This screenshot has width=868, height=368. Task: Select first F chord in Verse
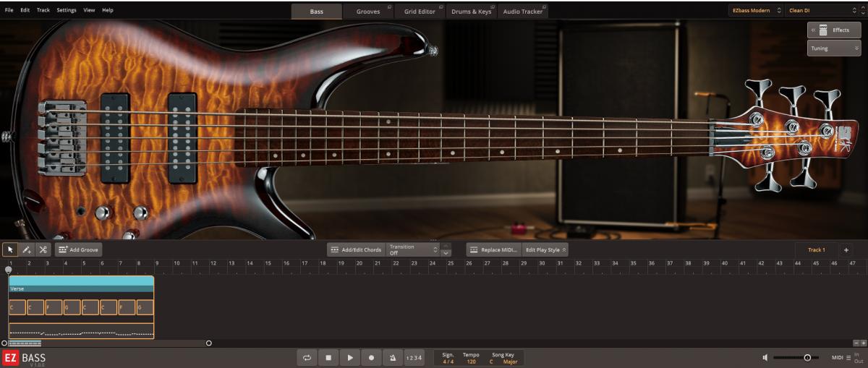point(54,307)
